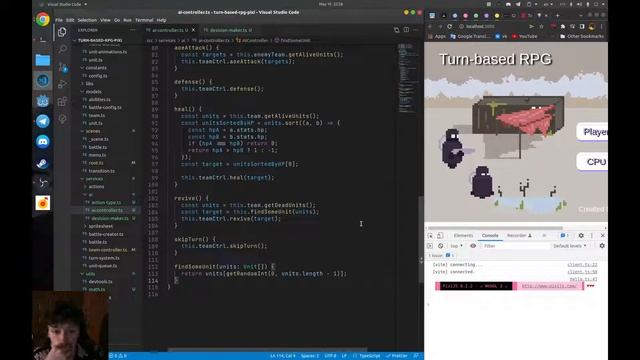Image resolution: width=640 pixels, height=360 pixels.
Task: Switch to Elements tab in DevTools
Action: point(463,236)
